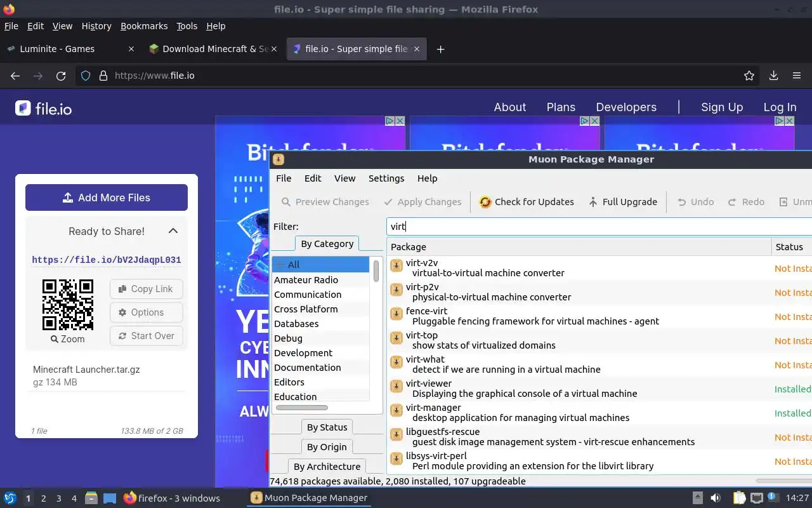
Task: Click the Firefox address bar
Action: (419, 76)
